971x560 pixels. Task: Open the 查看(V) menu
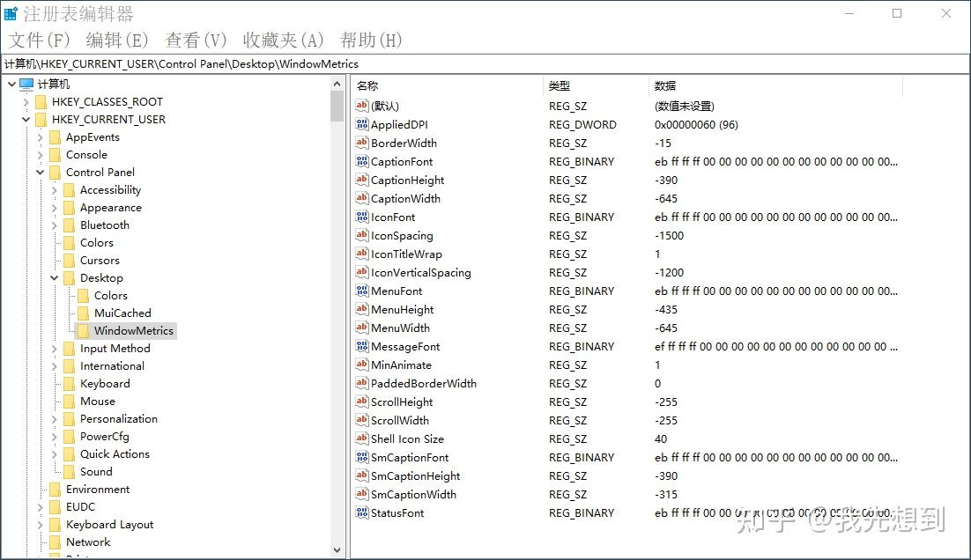pyautogui.click(x=196, y=41)
